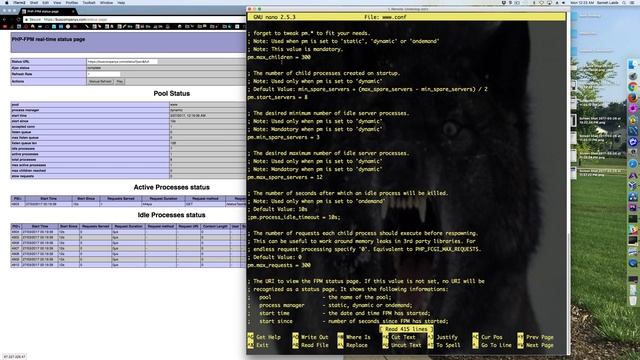Click the Go To Line shortcut in nano
The image size is (640, 360).
491,345
